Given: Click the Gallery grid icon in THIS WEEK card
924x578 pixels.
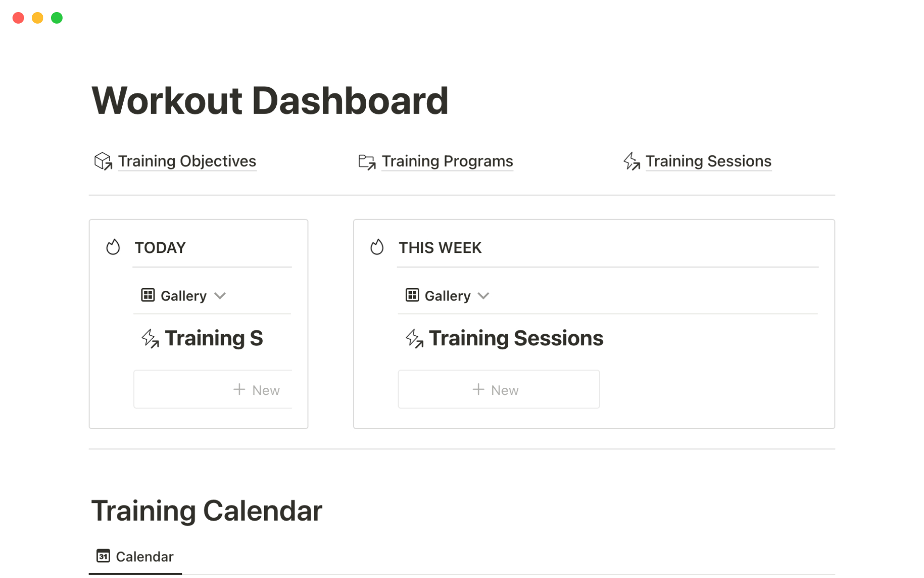Looking at the screenshot, I should 412,295.
